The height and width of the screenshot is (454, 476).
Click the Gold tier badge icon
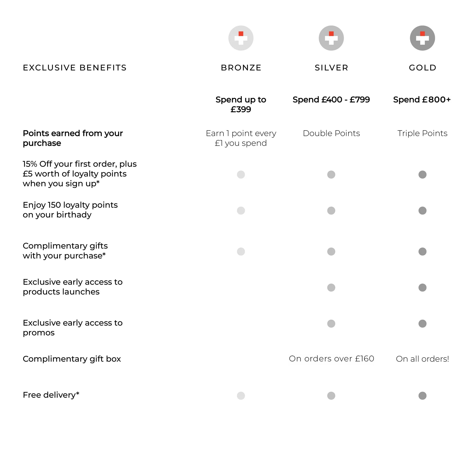[422, 38]
